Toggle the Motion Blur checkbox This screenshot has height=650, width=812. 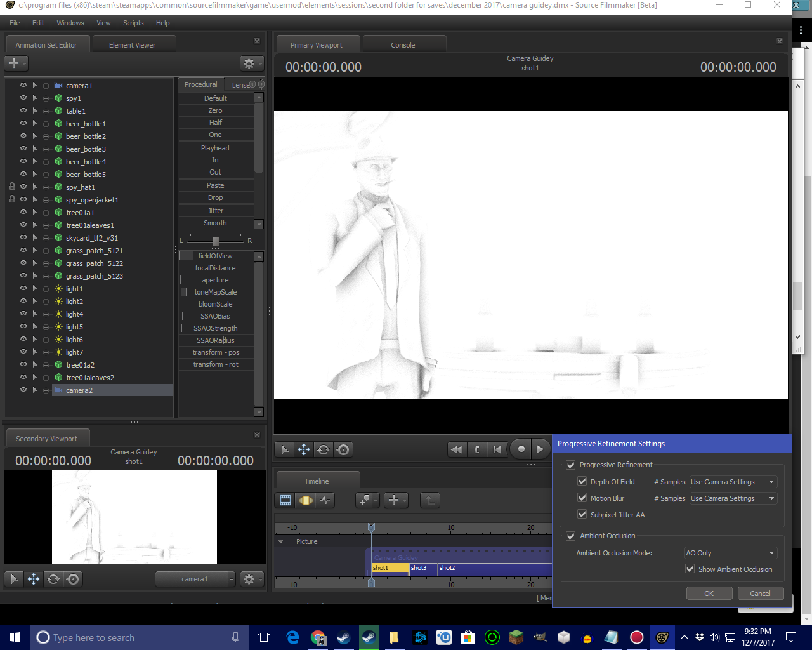(582, 498)
